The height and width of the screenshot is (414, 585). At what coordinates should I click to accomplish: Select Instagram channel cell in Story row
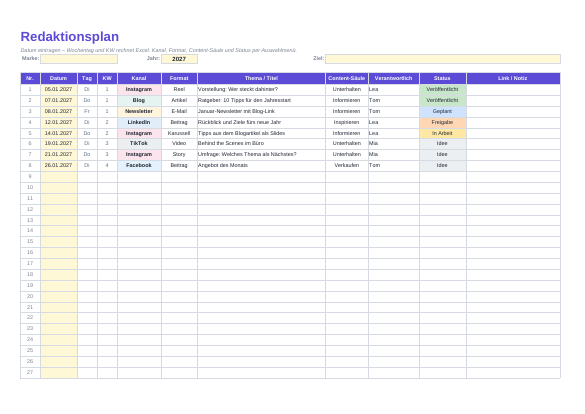click(139, 154)
